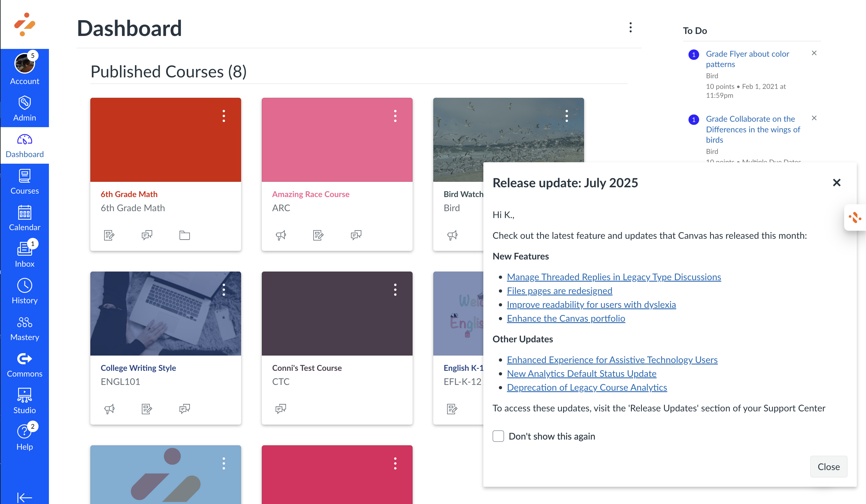Open Conni's Test Course card options menu

[395, 290]
